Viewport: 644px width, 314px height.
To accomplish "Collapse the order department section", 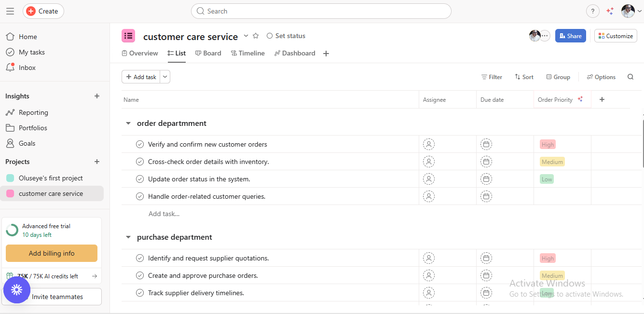I will (128, 123).
